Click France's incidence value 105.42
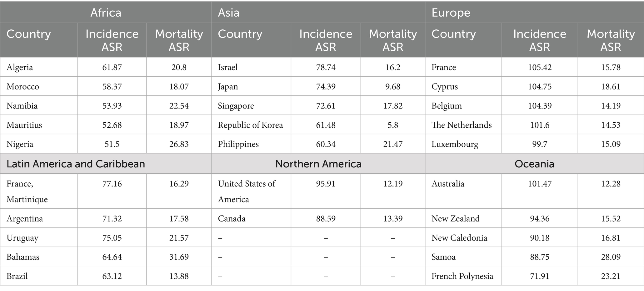 coord(540,67)
